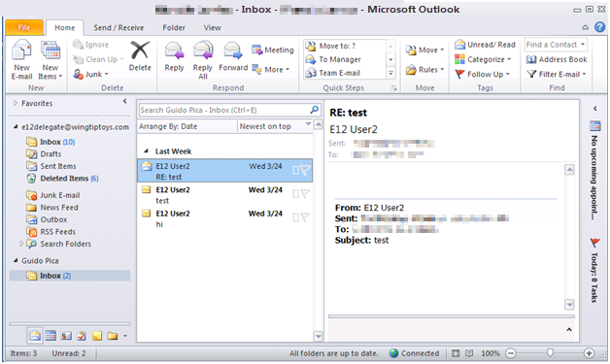Delete the selected message
610x364 pixels.
tap(140, 56)
